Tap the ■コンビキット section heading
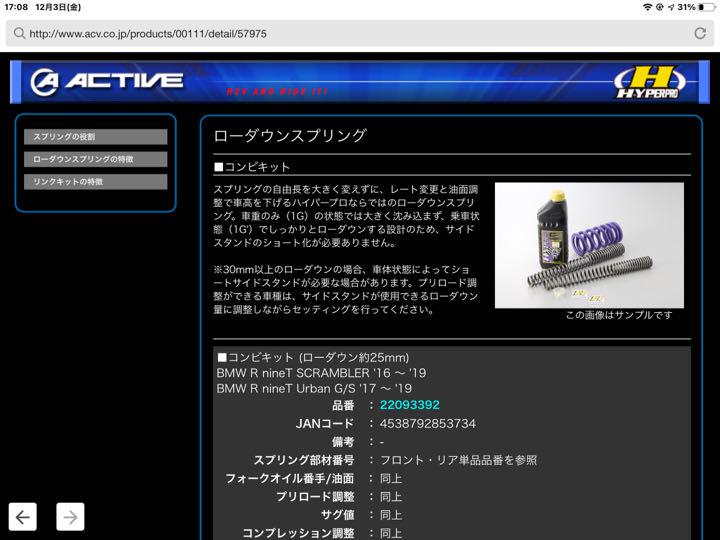 (252, 167)
